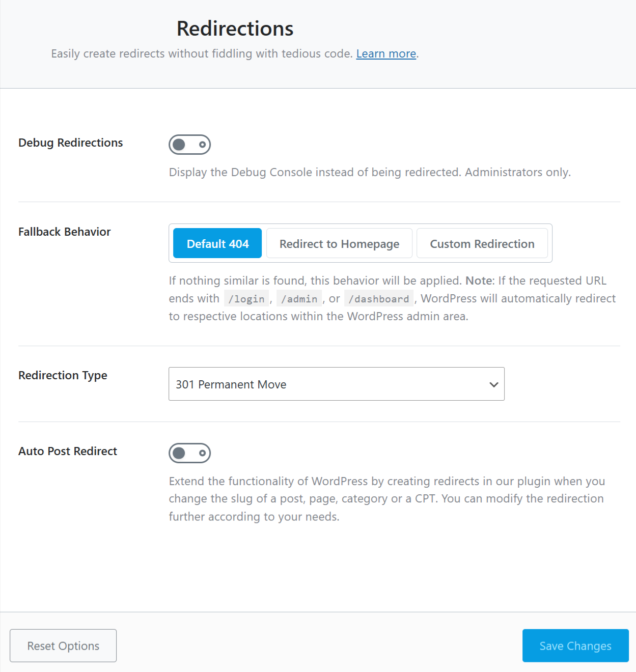Click the bold Note text
Image resolution: width=636 pixels, height=672 pixels.
coord(478,281)
